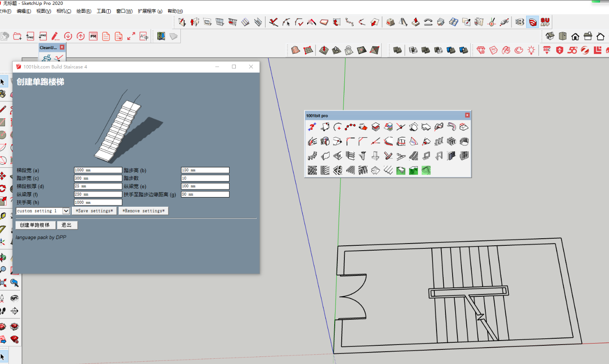Click the red diamond gem icon in toolbar
Viewport: 609px width, 364px height.
(x=481, y=50)
